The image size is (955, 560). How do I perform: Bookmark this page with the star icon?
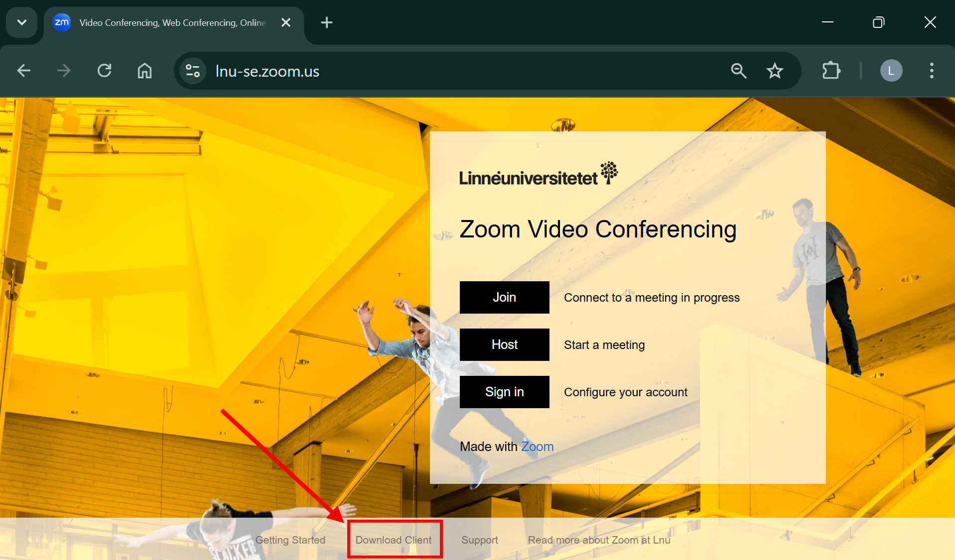click(x=775, y=71)
